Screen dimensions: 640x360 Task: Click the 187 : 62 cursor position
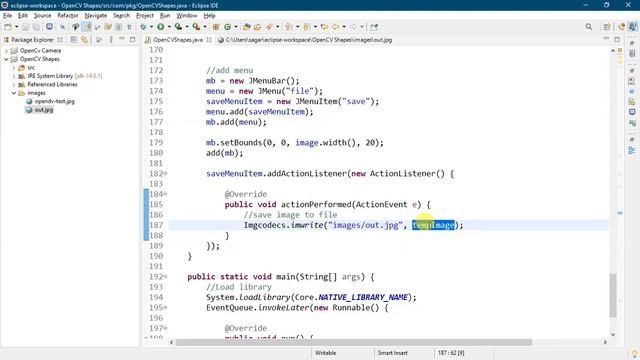[x=451, y=353]
